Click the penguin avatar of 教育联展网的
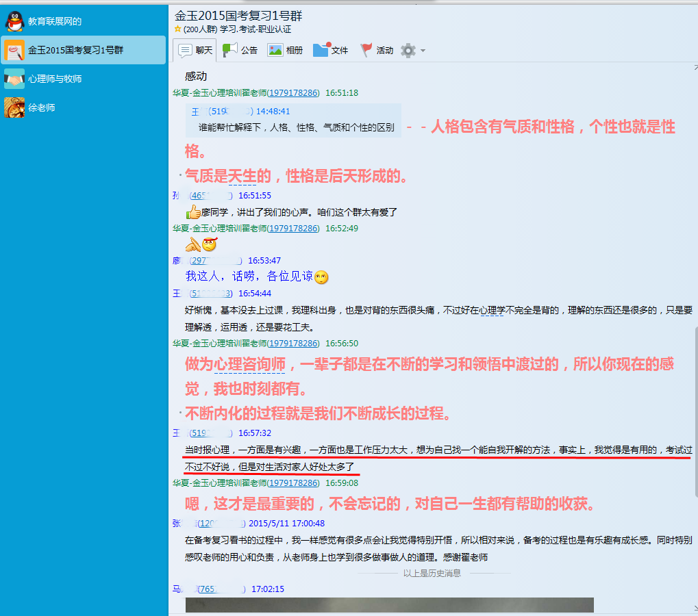The width and height of the screenshot is (698, 616). pyautogui.click(x=14, y=21)
